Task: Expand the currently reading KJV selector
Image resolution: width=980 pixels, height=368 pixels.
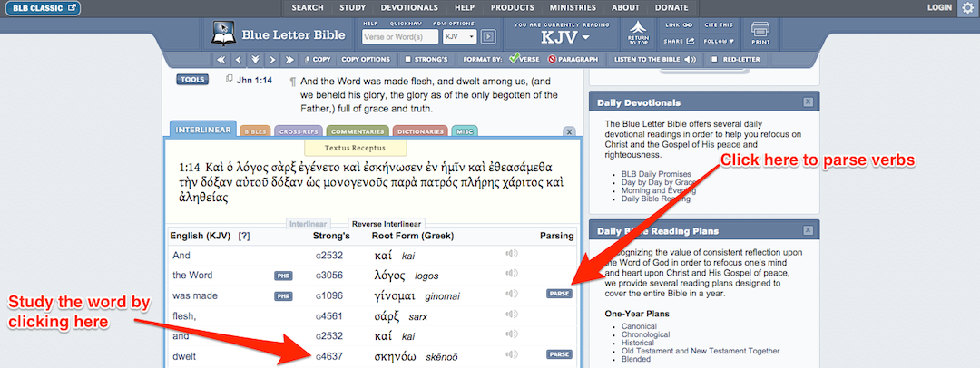Action: click(565, 37)
